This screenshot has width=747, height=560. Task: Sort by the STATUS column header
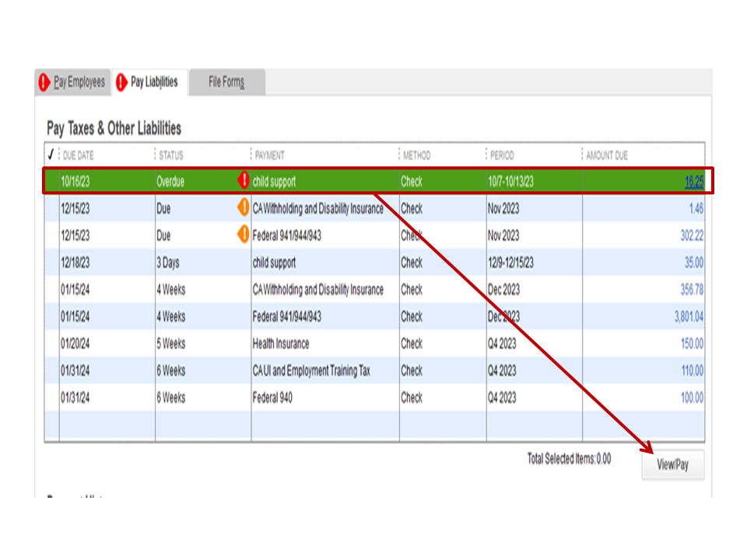point(171,156)
